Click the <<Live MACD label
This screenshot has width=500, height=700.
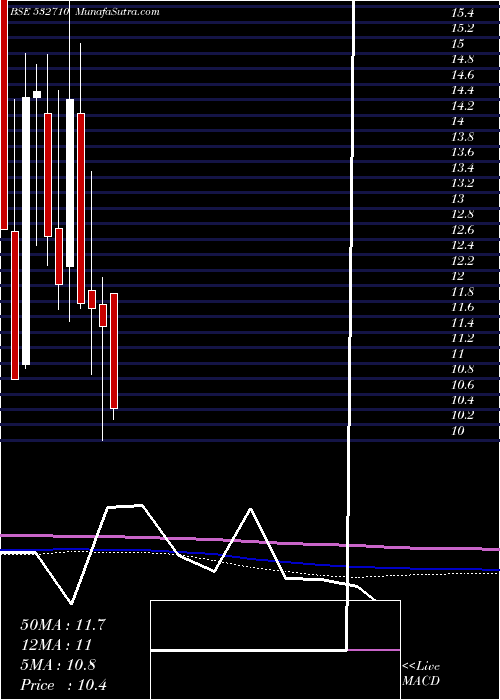(x=421, y=674)
